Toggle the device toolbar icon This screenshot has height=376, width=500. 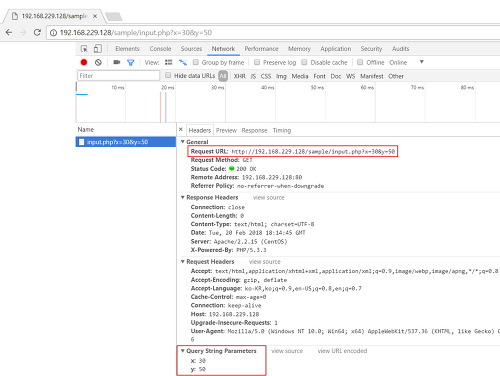coord(97,49)
